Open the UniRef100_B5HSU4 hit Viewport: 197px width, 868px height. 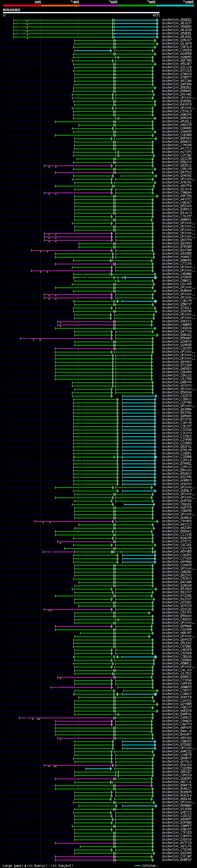tap(177, 393)
